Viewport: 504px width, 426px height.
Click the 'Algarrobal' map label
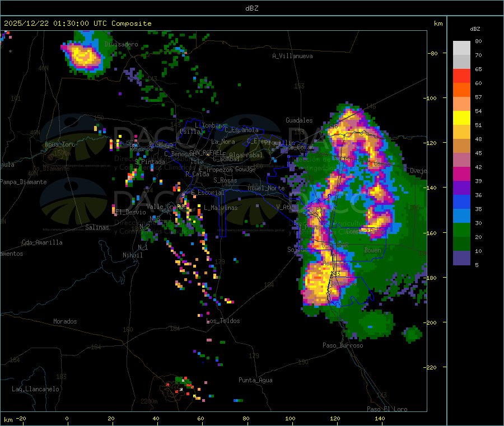click(x=246, y=155)
